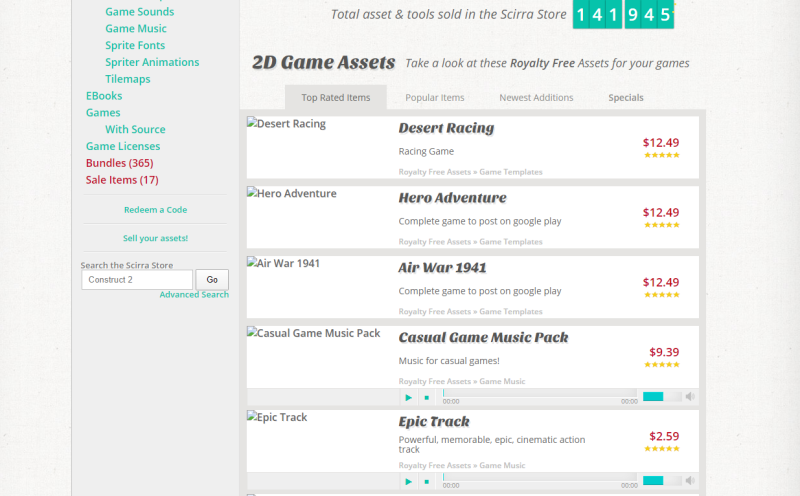Focus the Scirra Store search field
Viewport: 800px width, 496px height.
(137, 280)
